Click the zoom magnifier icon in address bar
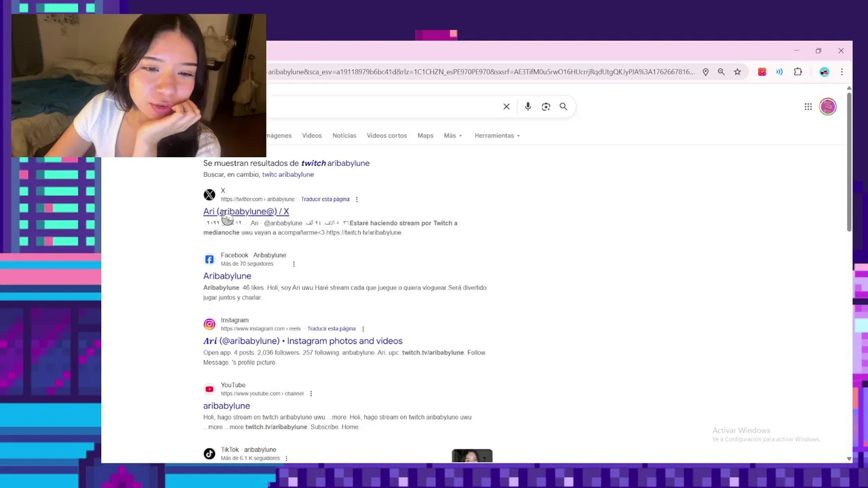 (x=721, y=72)
